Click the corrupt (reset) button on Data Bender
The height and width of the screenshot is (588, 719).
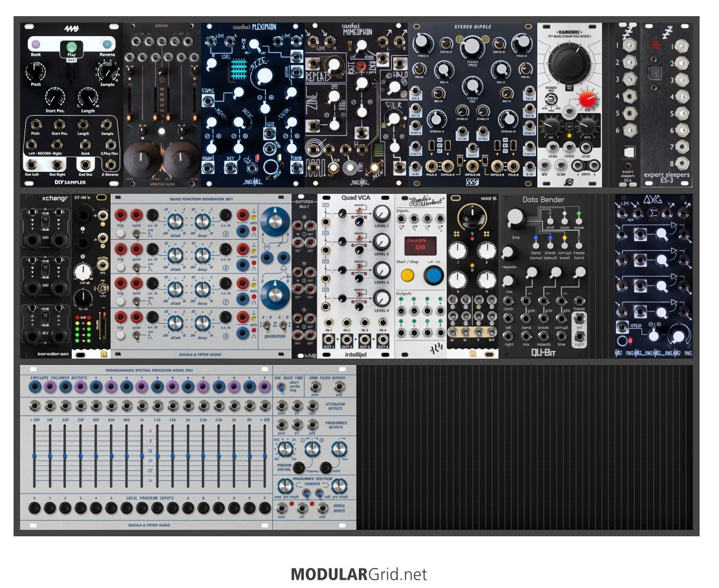(x=564, y=245)
